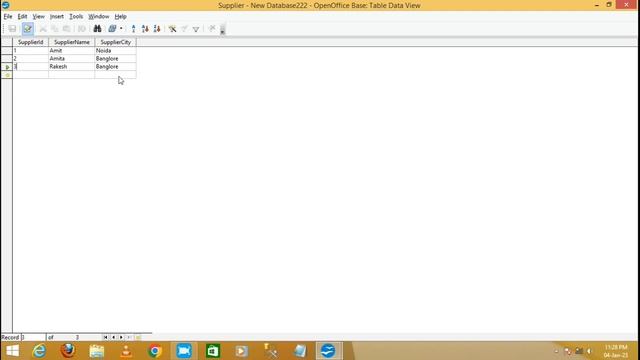Click the empty SupplierName cell in new row
The height and width of the screenshot is (360, 640).
pyautogui.click(x=71, y=75)
